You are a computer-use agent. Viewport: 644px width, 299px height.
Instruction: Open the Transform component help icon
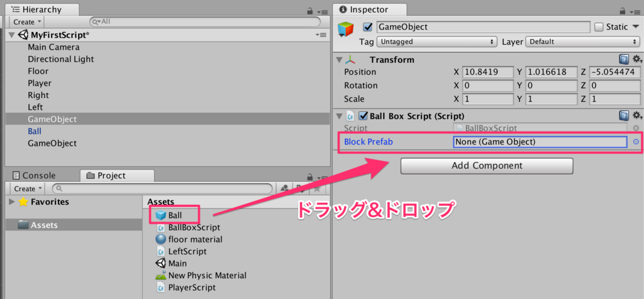pyautogui.click(x=624, y=60)
